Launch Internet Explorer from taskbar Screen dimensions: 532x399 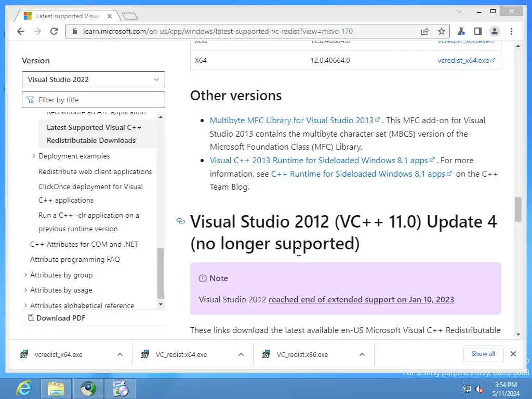tap(24, 389)
